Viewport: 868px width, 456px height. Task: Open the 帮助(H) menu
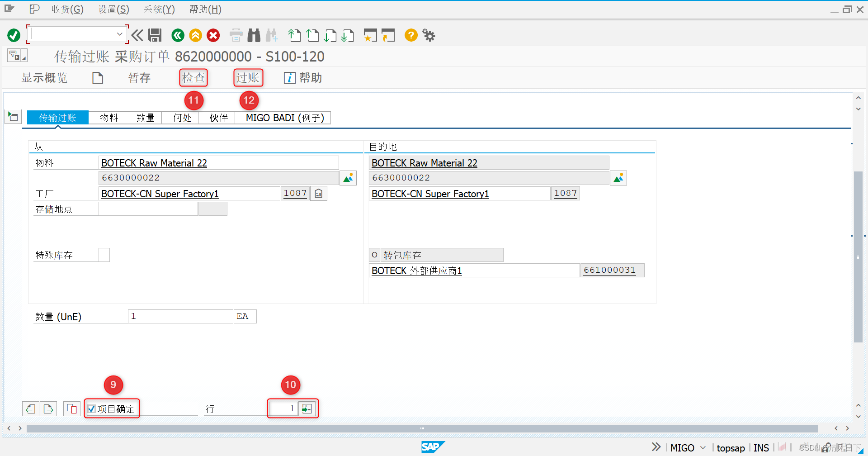coord(205,9)
